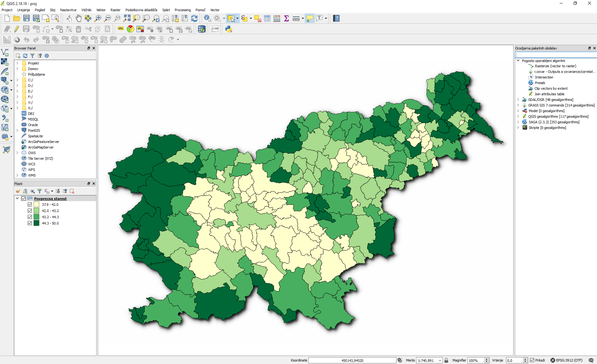Click the DB Manager database icon
Viewport: 597px width, 364px height.
pyautogui.click(x=202, y=29)
